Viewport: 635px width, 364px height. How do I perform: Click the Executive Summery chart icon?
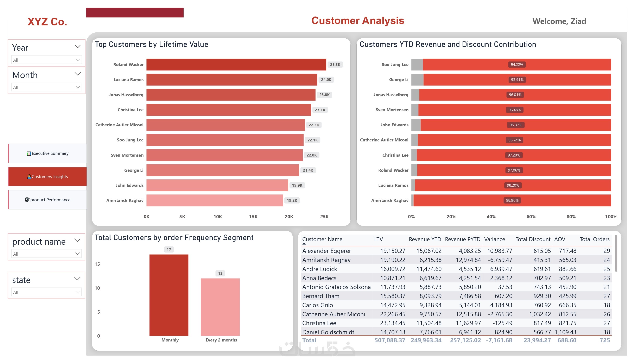(29, 153)
